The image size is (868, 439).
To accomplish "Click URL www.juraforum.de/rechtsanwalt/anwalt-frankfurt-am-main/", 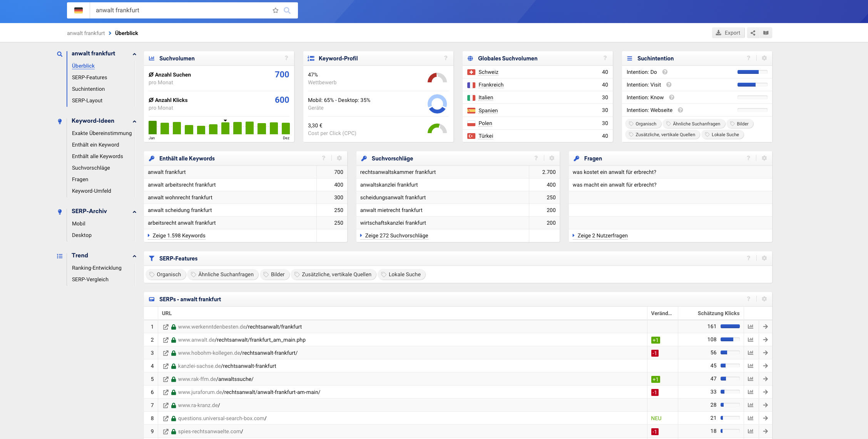I will tap(249, 392).
